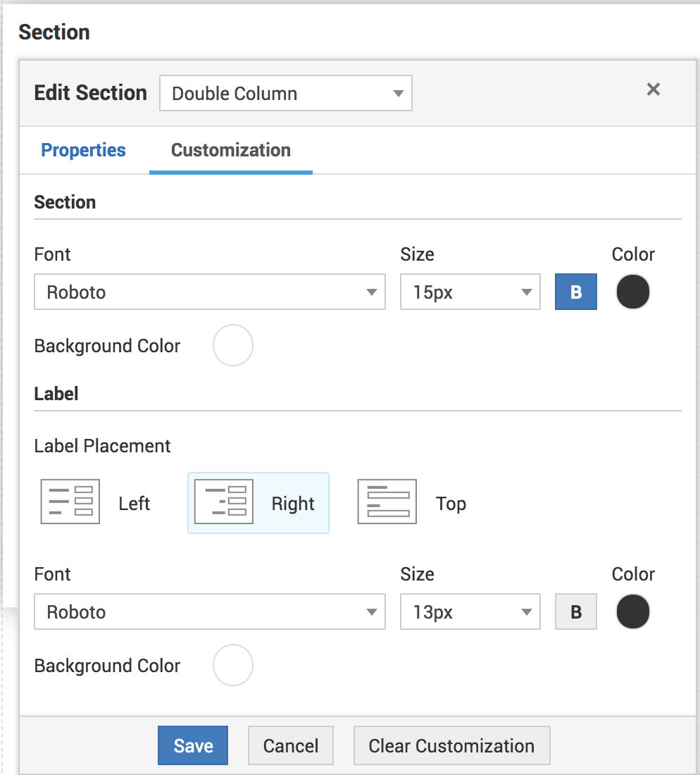700x775 pixels.
Task: Open the Label font Roboto dropdown
Action: tap(210, 612)
